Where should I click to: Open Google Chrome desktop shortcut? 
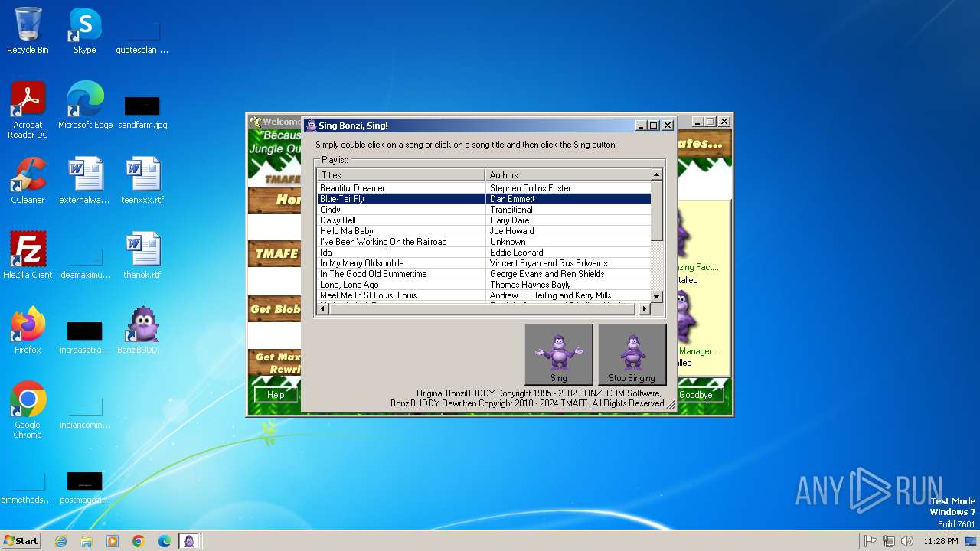click(28, 409)
